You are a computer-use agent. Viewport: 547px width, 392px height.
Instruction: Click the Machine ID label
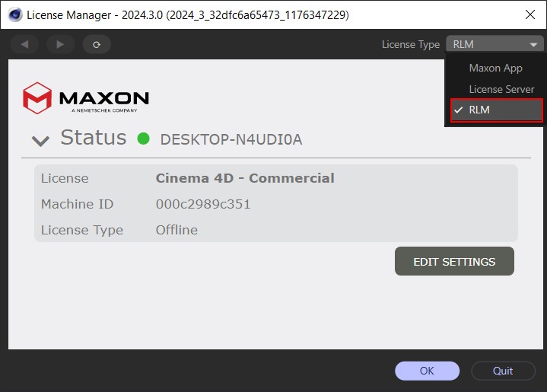(x=77, y=204)
